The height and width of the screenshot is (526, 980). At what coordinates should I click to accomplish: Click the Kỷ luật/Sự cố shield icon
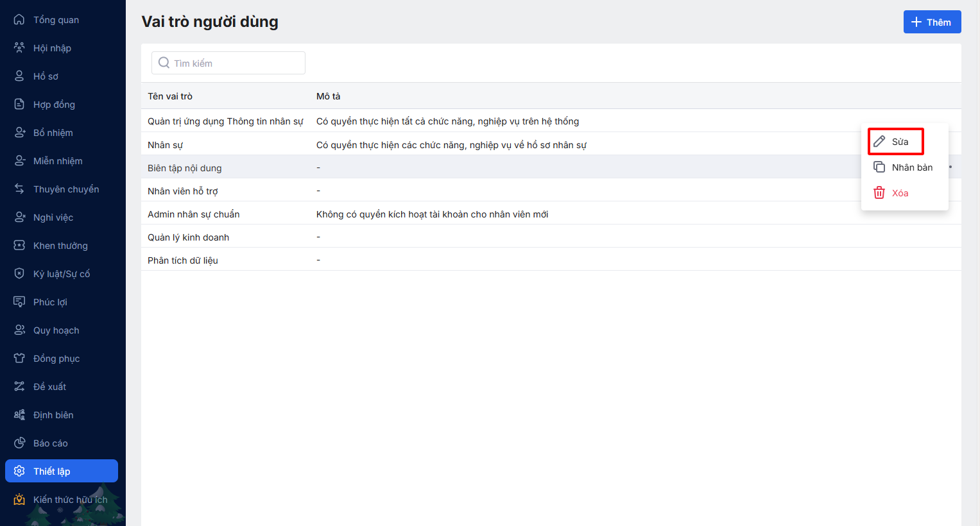[x=19, y=274]
